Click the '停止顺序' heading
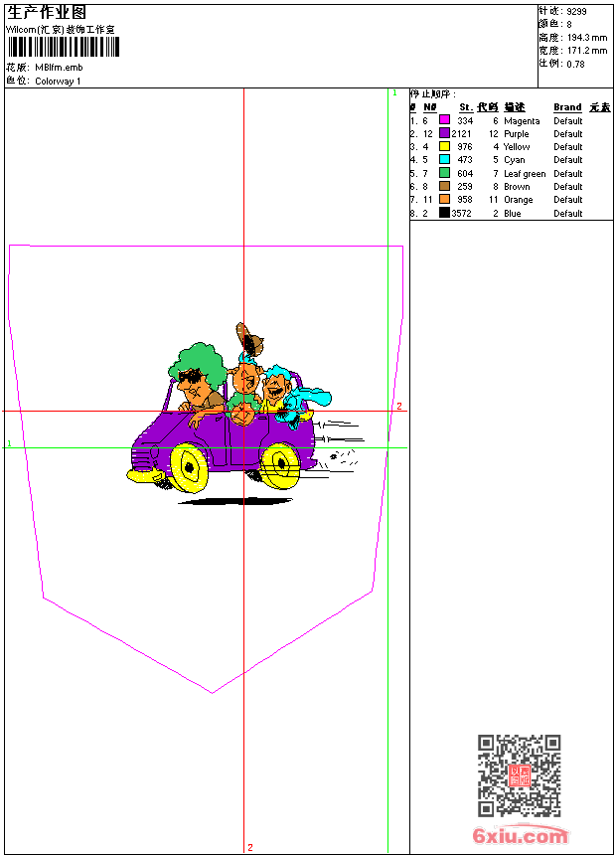 click(x=433, y=93)
